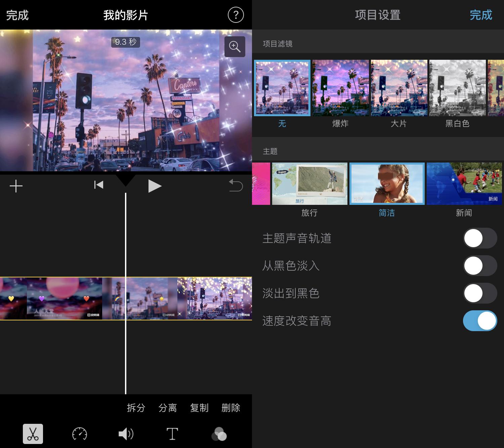Open the speed adjustment tool
Viewport: 504px width, 448px height.
pos(79,434)
